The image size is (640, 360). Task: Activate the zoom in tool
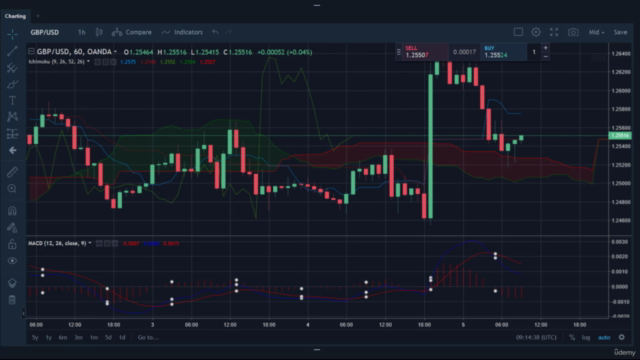12,189
